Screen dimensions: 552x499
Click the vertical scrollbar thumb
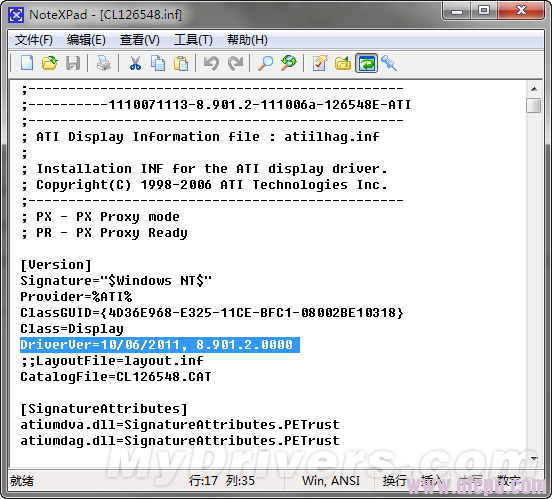click(534, 105)
